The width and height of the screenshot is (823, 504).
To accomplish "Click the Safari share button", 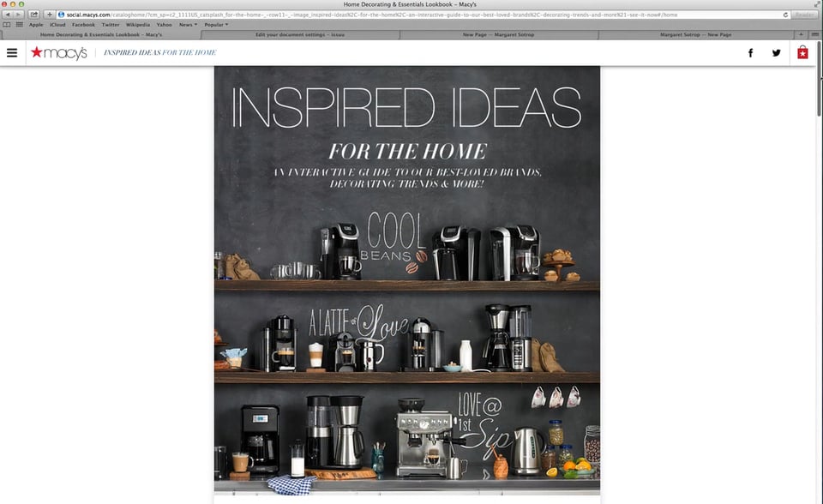I will tap(34, 15).
